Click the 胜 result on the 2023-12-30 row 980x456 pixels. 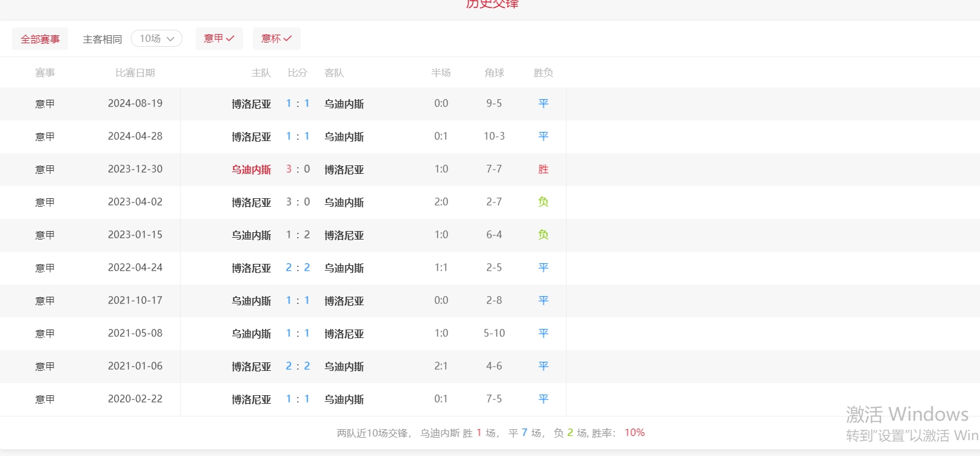(543, 170)
